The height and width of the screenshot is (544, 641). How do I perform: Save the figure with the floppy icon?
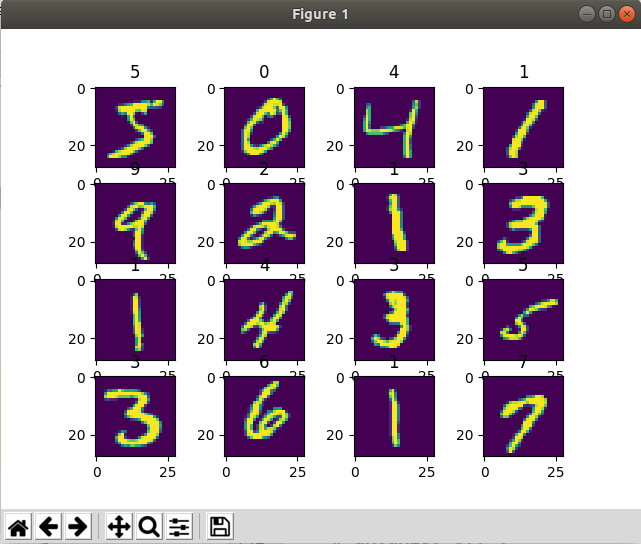coord(220,526)
